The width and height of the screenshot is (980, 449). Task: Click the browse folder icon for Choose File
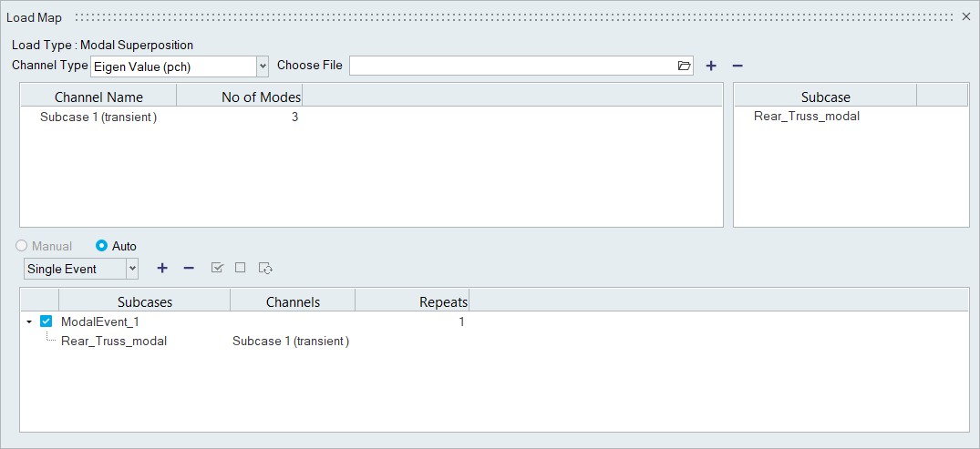[x=685, y=66]
